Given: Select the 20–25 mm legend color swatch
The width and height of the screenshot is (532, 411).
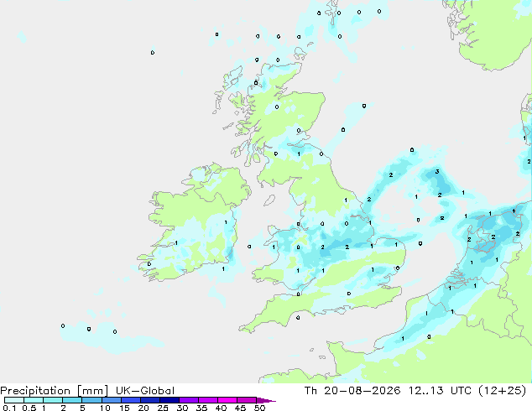Looking at the screenshot, I should [x=149, y=400].
